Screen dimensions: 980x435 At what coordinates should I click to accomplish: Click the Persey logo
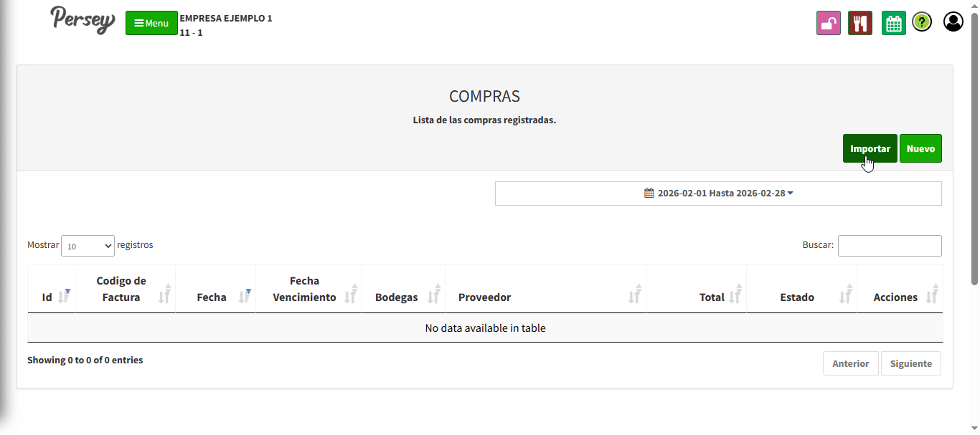point(83,20)
